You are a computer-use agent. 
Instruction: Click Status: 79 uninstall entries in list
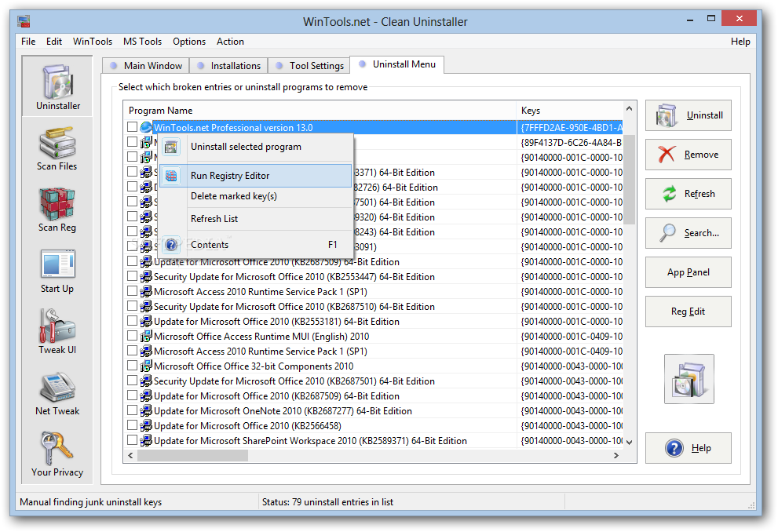(x=327, y=502)
